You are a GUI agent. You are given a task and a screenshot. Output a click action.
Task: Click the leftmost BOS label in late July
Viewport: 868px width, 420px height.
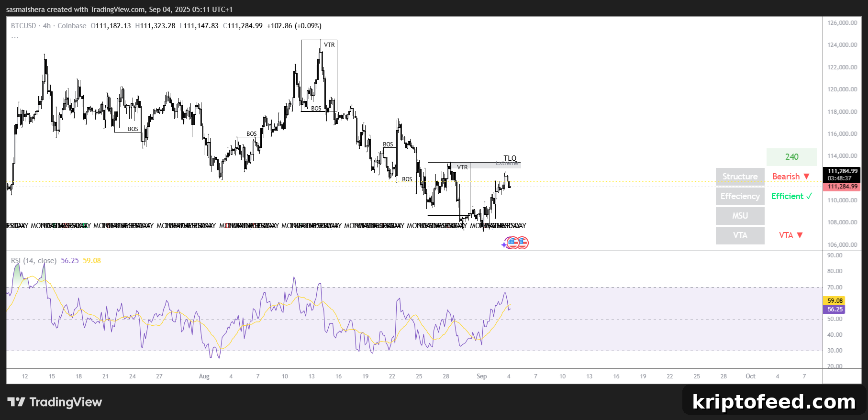pos(133,129)
